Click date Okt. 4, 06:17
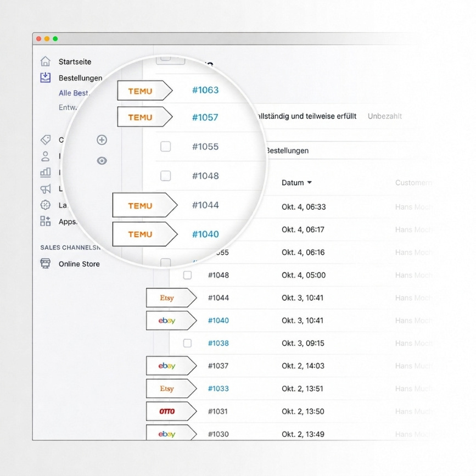This screenshot has height=476, width=476. [303, 229]
